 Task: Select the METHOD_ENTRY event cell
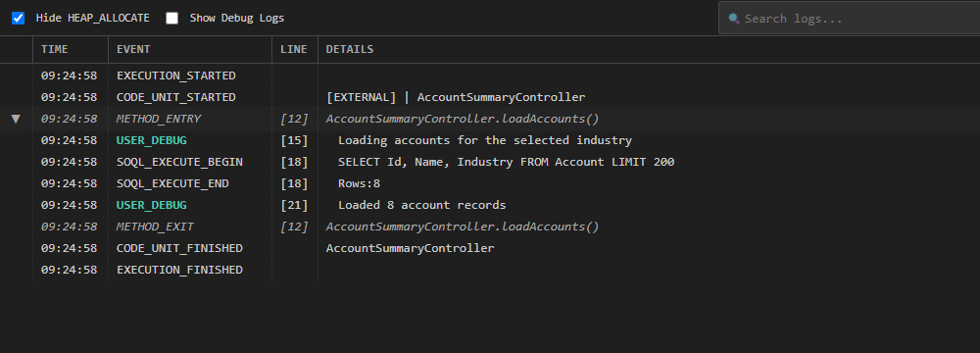[159, 119]
